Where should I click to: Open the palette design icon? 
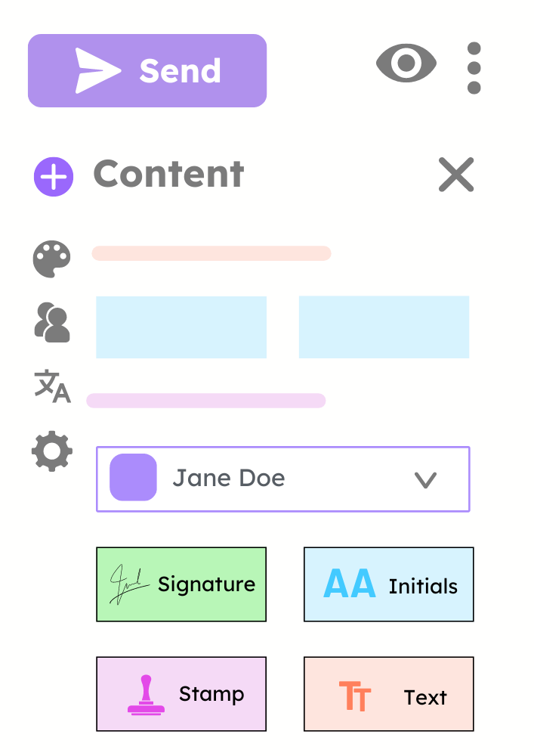pyautogui.click(x=52, y=259)
